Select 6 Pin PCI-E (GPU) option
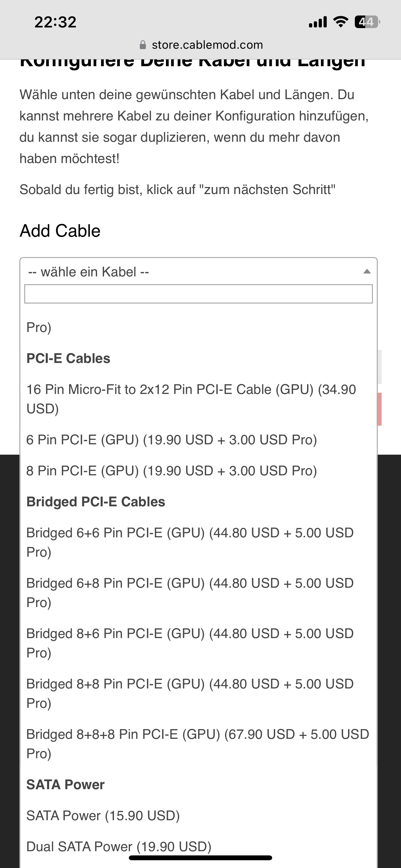401x868 pixels. pyautogui.click(x=171, y=440)
